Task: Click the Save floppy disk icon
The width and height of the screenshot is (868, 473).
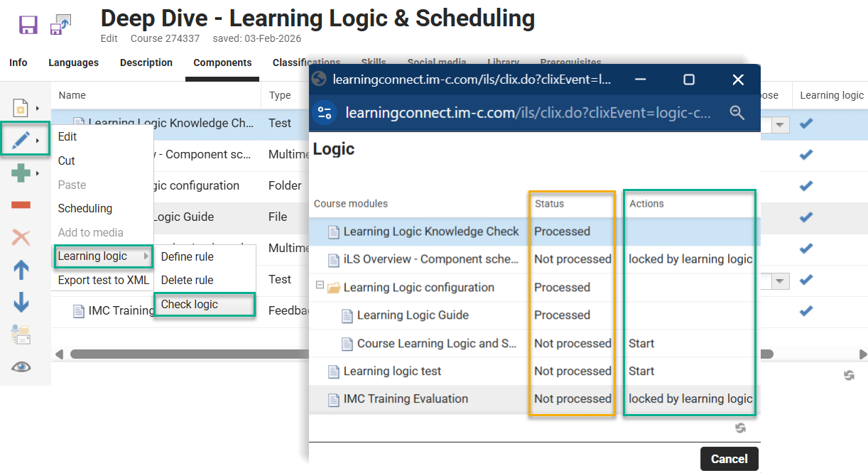Action: [x=27, y=24]
